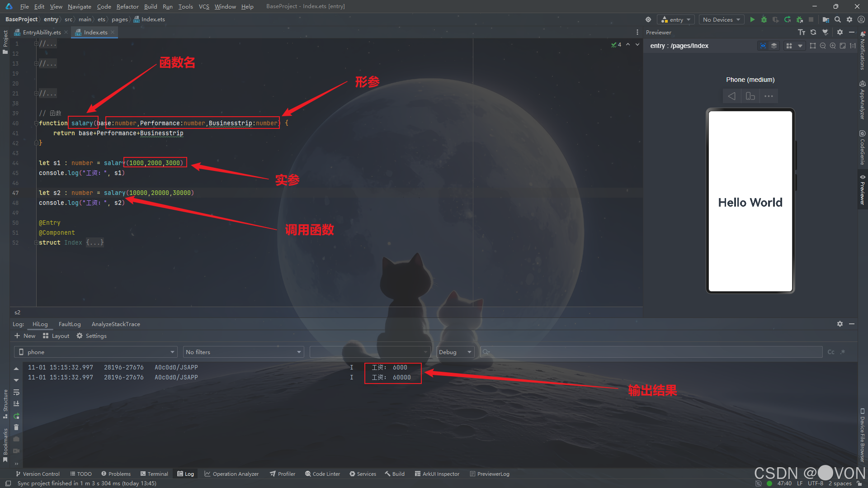Image resolution: width=868 pixels, height=488 pixels.
Task: Open Search Everywhere magnifier icon
Action: coord(838,19)
